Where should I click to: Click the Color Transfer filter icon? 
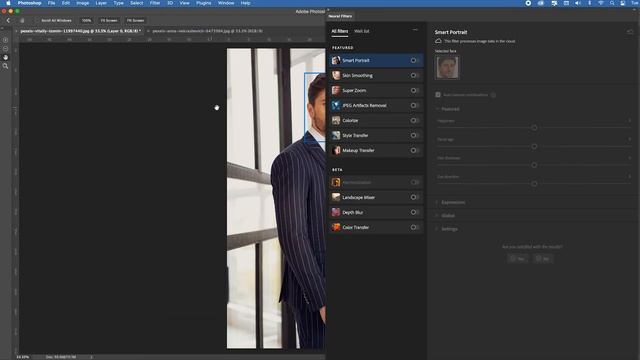(x=336, y=227)
